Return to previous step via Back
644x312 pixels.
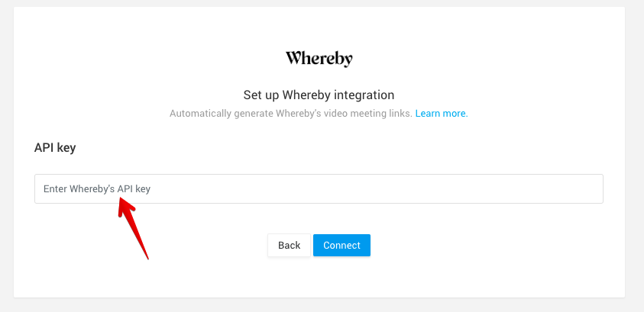[289, 245]
